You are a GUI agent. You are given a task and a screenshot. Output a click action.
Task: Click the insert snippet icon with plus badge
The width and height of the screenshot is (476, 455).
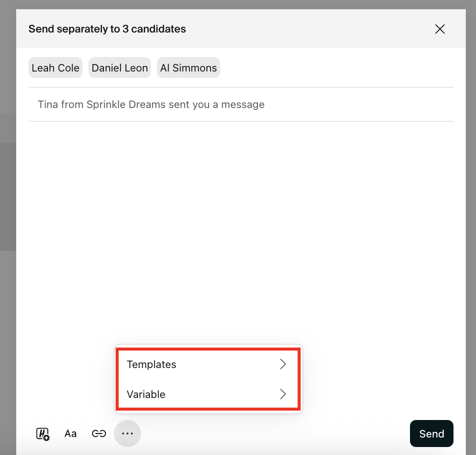[x=42, y=433]
